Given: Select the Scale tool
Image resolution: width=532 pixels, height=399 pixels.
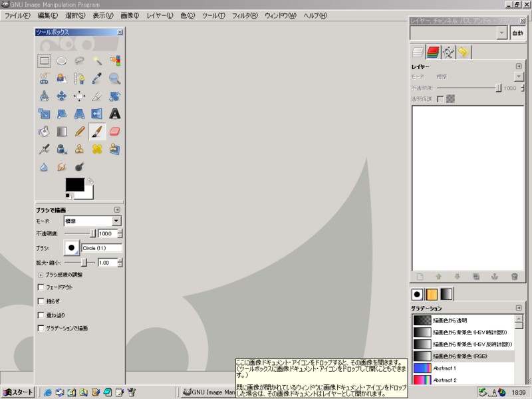Looking at the screenshot, I should [x=44, y=114].
